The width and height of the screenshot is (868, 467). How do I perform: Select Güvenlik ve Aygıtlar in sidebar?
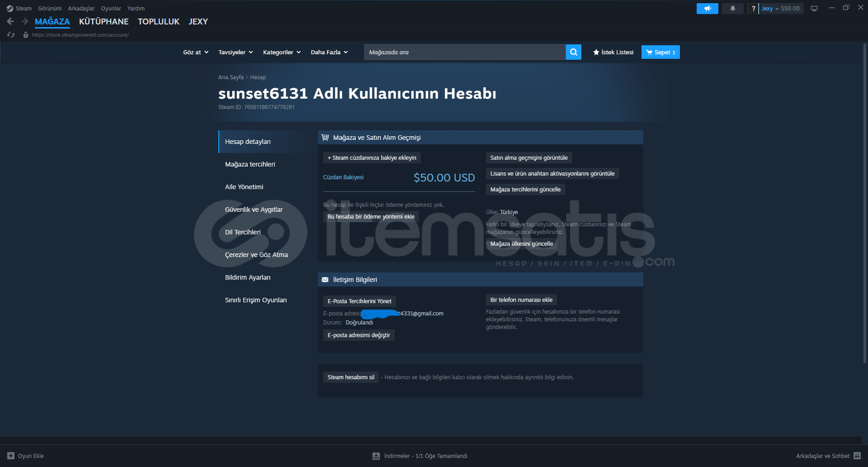(x=264, y=210)
